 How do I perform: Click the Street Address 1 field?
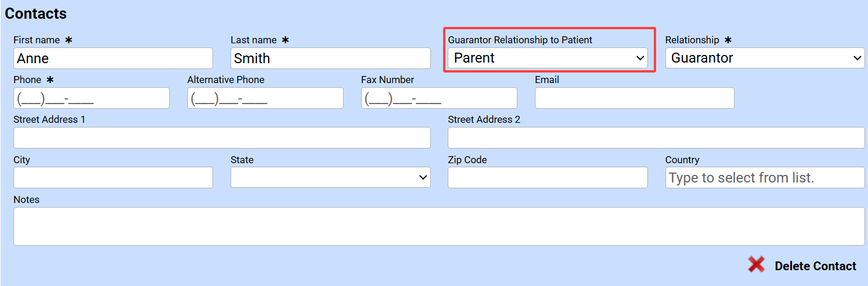[222, 137]
